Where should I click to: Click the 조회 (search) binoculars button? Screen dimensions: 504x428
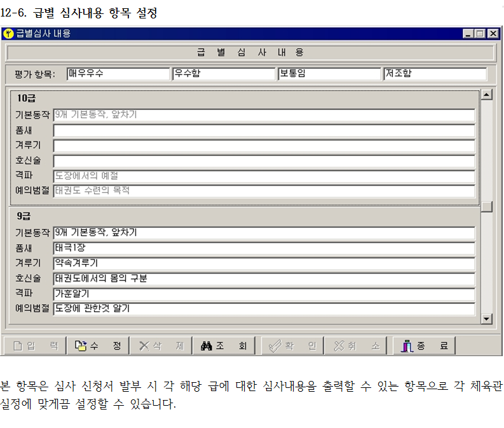coord(224,346)
